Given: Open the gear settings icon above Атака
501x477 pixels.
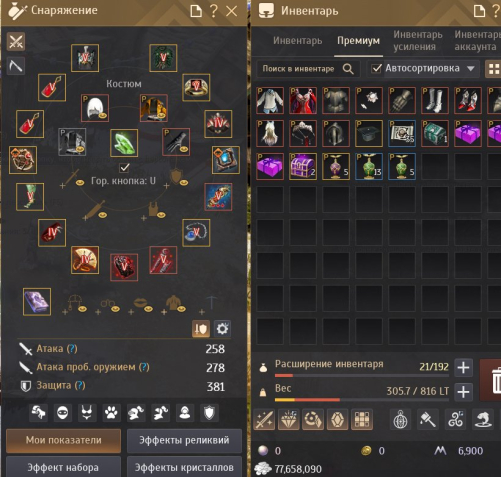Looking at the screenshot, I should pos(222,329).
